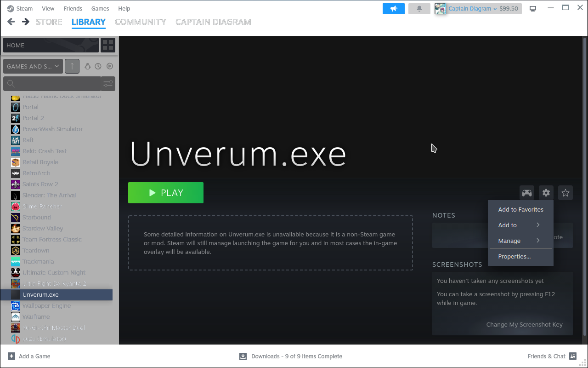This screenshot has height=368, width=588.
Task: Click the Ultimate Custom Night icon
Action: pos(16,272)
